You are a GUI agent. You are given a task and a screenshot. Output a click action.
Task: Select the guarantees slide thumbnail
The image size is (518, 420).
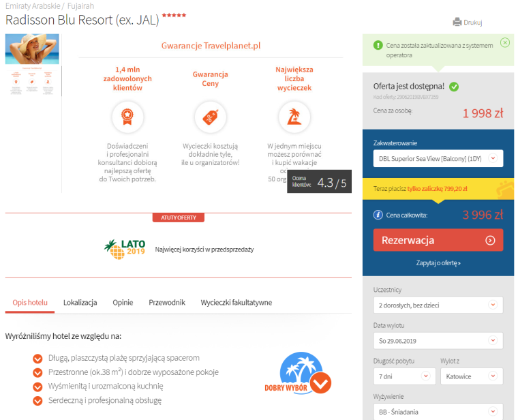click(x=32, y=80)
